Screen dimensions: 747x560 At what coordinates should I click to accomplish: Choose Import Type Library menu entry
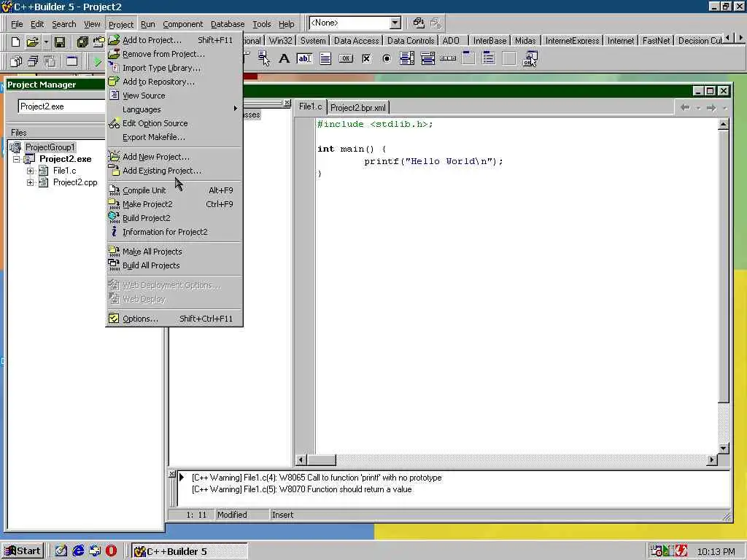174,68
